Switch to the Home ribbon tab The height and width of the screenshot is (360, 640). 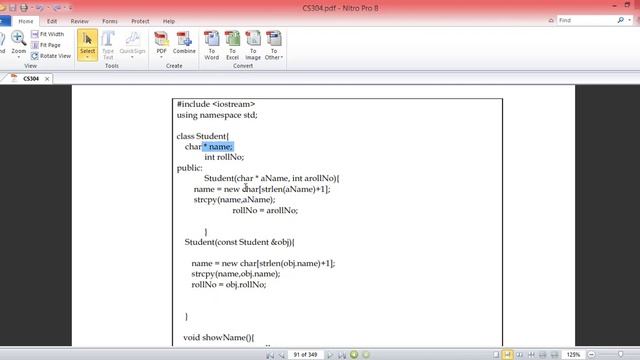[x=26, y=21]
